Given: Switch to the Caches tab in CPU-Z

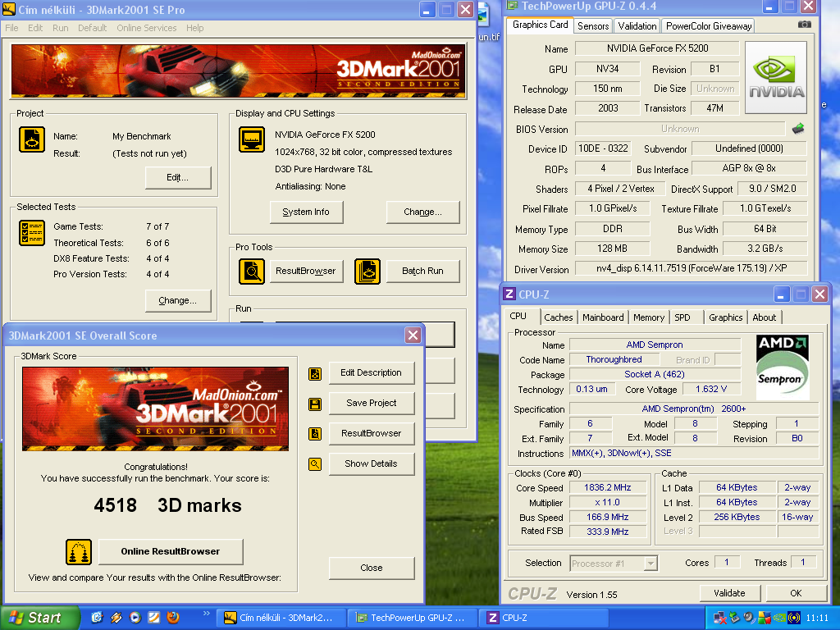Looking at the screenshot, I should click(x=558, y=317).
